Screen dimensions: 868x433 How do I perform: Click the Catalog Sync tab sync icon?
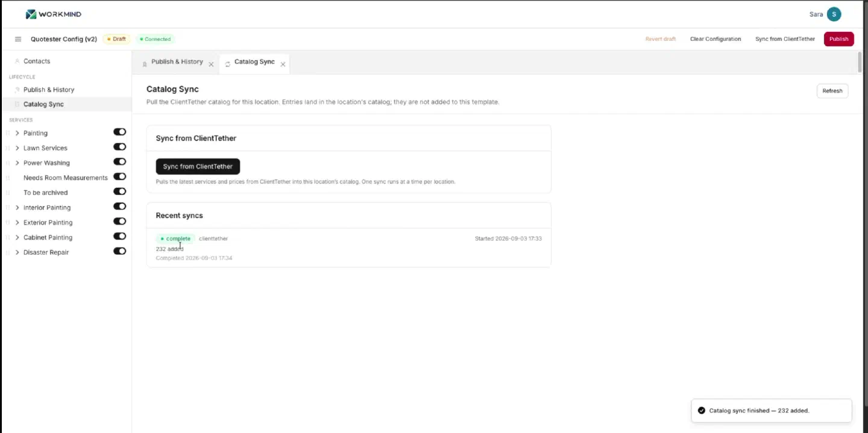[228, 64]
